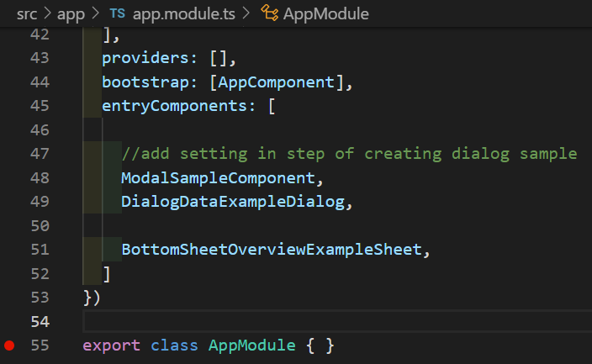Toggle the red breakpoint on line 55
Viewport: 592px width, 364px height.
[x=9, y=346]
